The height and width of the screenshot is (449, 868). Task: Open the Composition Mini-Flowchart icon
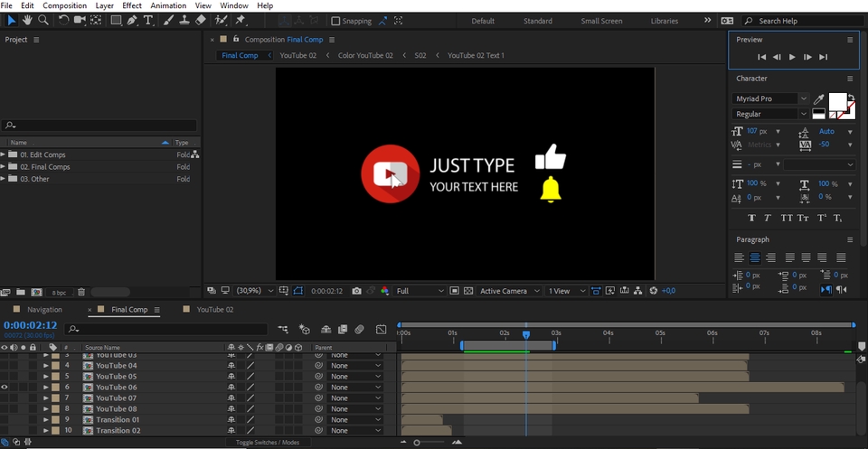coord(283,329)
